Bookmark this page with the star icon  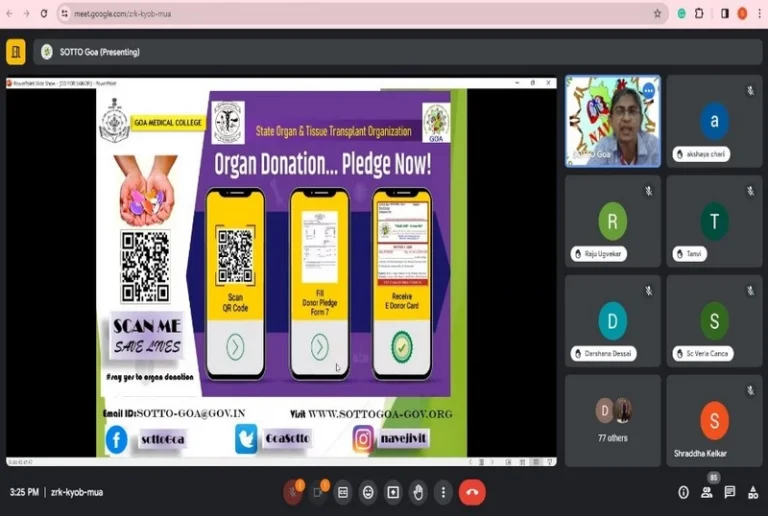pos(657,14)
